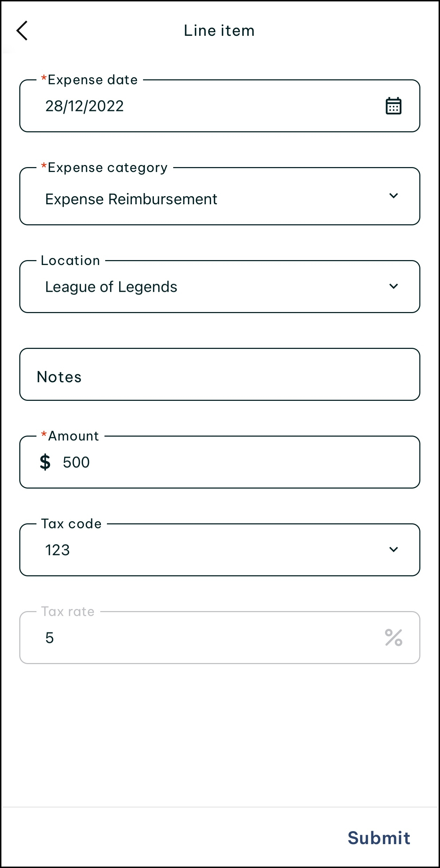Click the League of Legends location value
The image size is (440, 868).
pos(111,287)
